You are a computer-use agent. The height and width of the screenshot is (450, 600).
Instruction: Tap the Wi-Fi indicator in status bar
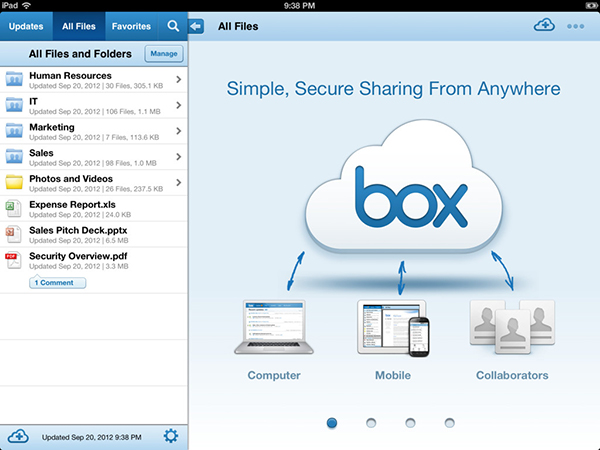[x=26, y=5]
